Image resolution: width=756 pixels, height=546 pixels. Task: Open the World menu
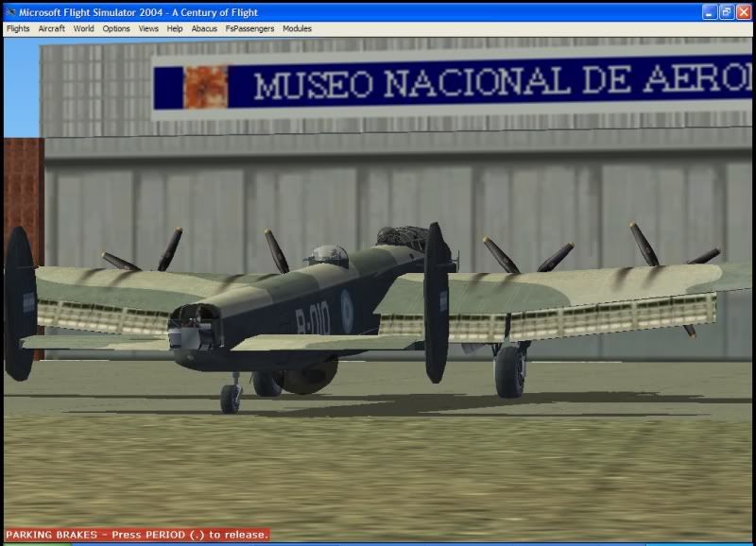84,29
